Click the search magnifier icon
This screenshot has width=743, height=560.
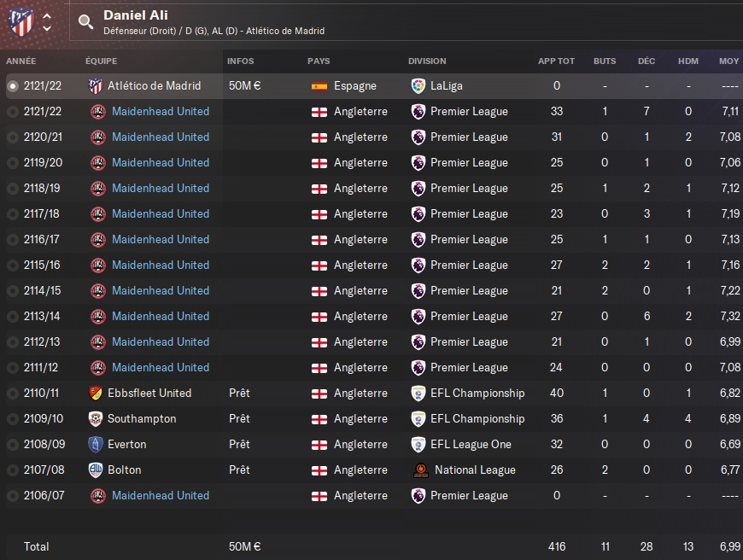click(85, 22)
